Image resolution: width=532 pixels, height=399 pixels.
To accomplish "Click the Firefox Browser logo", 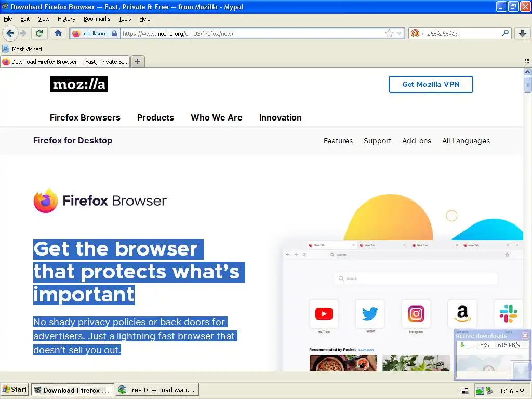I will [100, 201].
